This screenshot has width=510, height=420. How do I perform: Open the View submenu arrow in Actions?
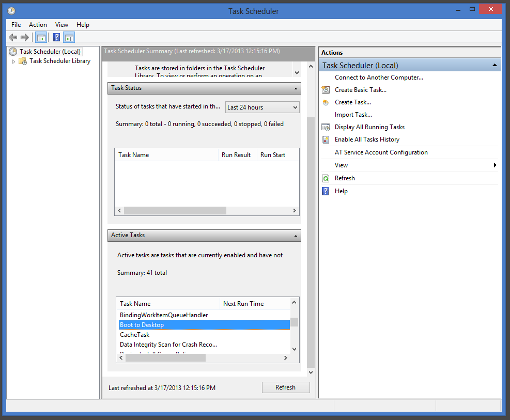495,165
